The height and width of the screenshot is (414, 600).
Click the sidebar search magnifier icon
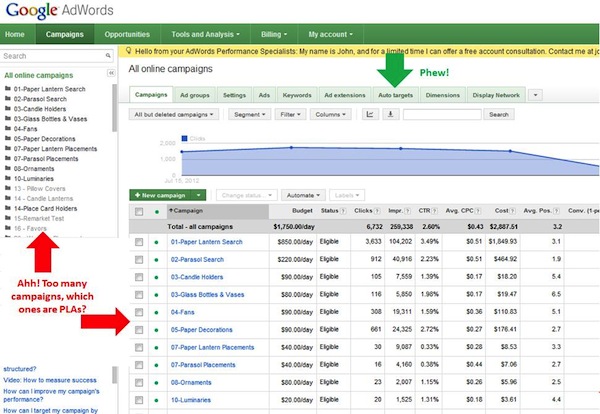pos(110,56)
